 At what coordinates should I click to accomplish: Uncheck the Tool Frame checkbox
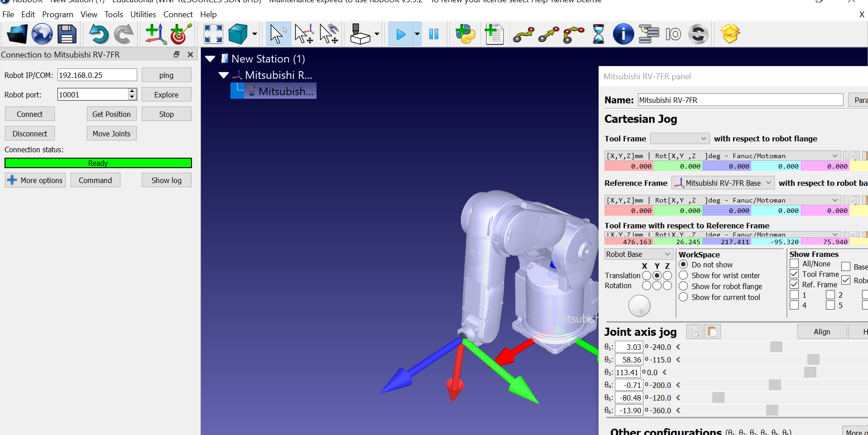[x=794, y=274]
